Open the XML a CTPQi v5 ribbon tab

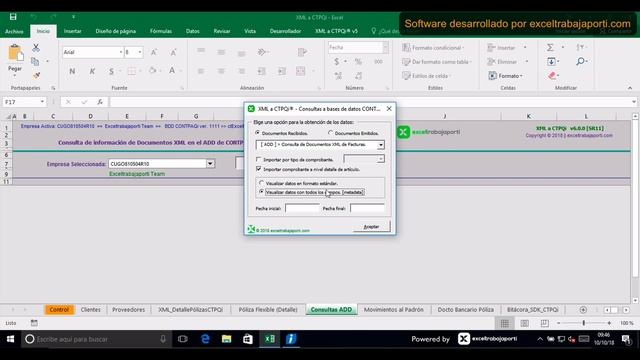(x=336, y=31)
